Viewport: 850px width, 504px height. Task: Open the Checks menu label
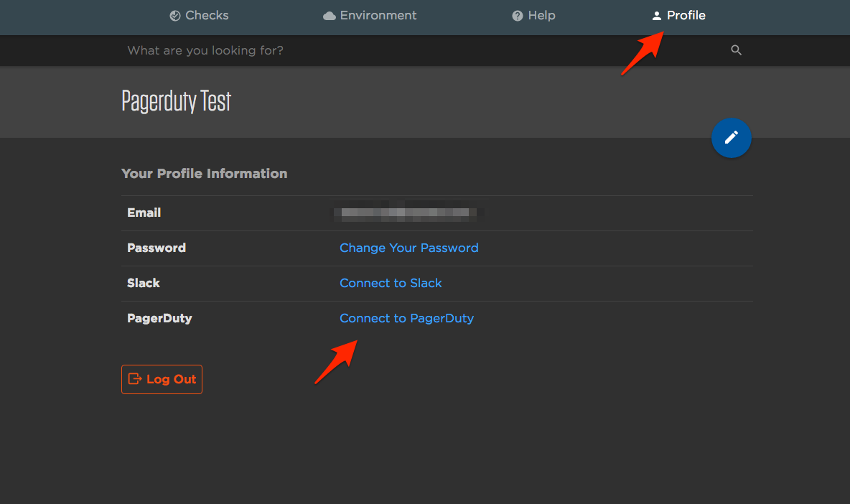(207, 15)
